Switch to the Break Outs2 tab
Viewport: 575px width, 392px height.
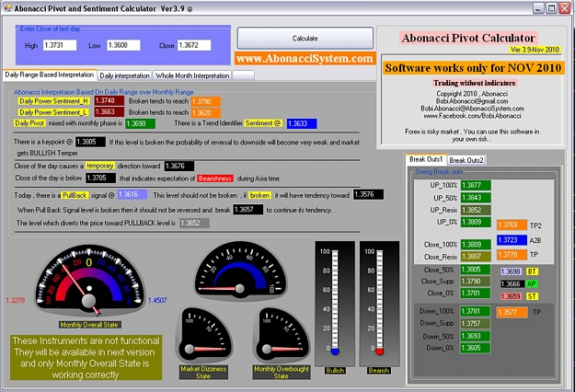tap(466, 160)
